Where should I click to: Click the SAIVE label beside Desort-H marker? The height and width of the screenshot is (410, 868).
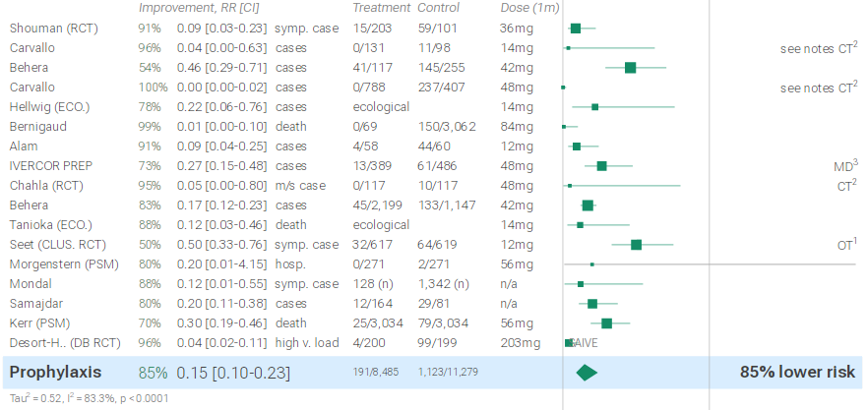point(585,343)
